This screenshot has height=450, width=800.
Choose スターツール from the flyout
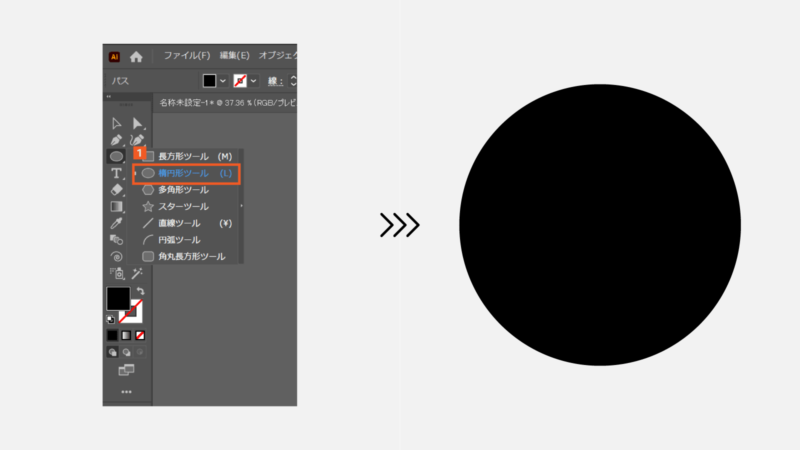pos(183,206)
